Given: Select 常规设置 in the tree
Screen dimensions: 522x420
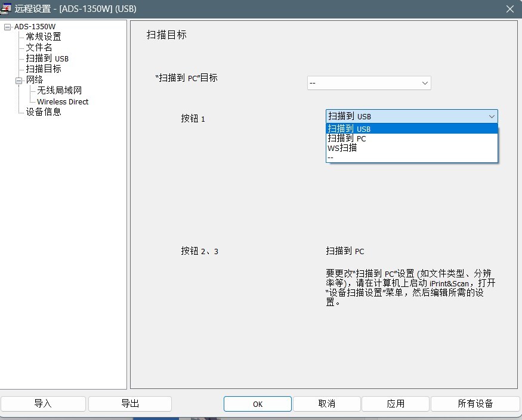Looking at the screenshot, I should (43, 37).
